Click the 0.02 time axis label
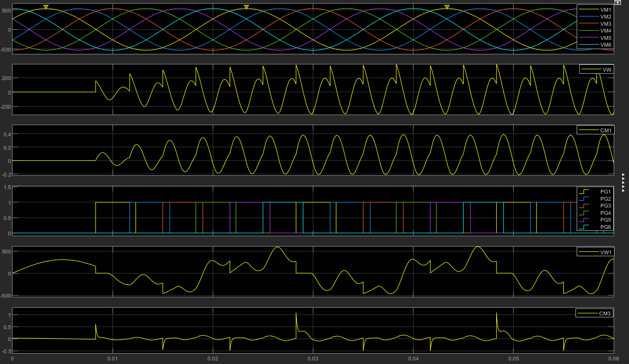 [213, 358]
